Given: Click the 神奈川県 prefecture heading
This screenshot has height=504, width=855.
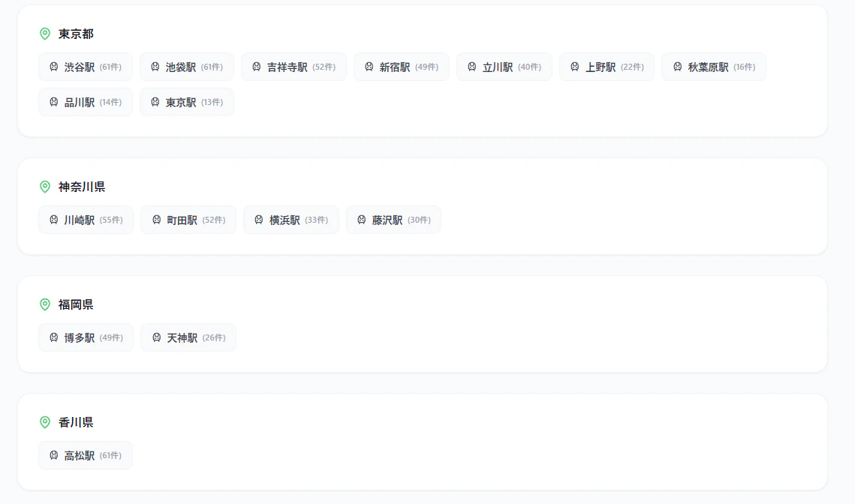Looking at the screenshot, I should [82, 186].
